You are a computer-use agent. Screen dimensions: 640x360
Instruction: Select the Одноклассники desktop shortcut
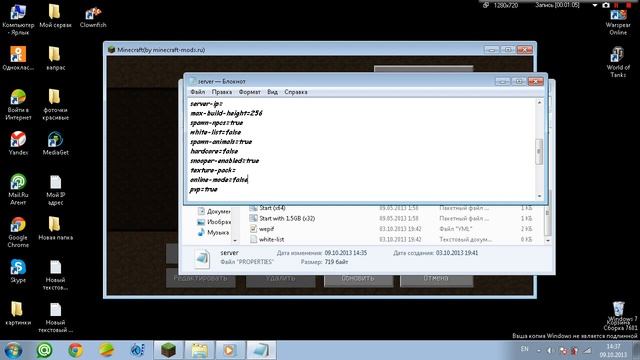pyautogui.click(x=18, y=58)
